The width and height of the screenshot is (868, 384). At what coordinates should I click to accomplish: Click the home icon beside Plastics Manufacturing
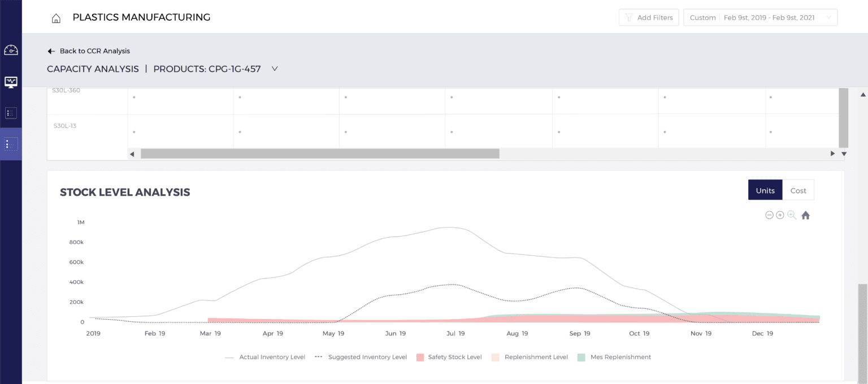55,18
